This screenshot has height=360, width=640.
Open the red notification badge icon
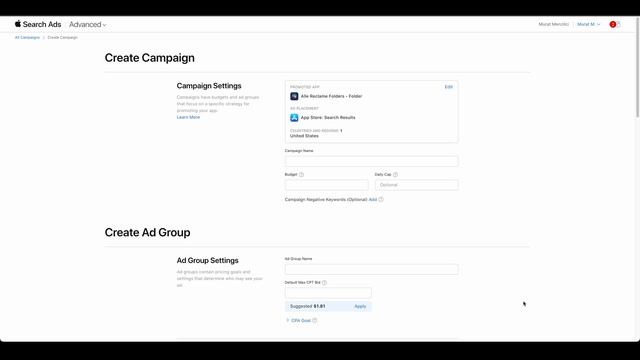613,24
